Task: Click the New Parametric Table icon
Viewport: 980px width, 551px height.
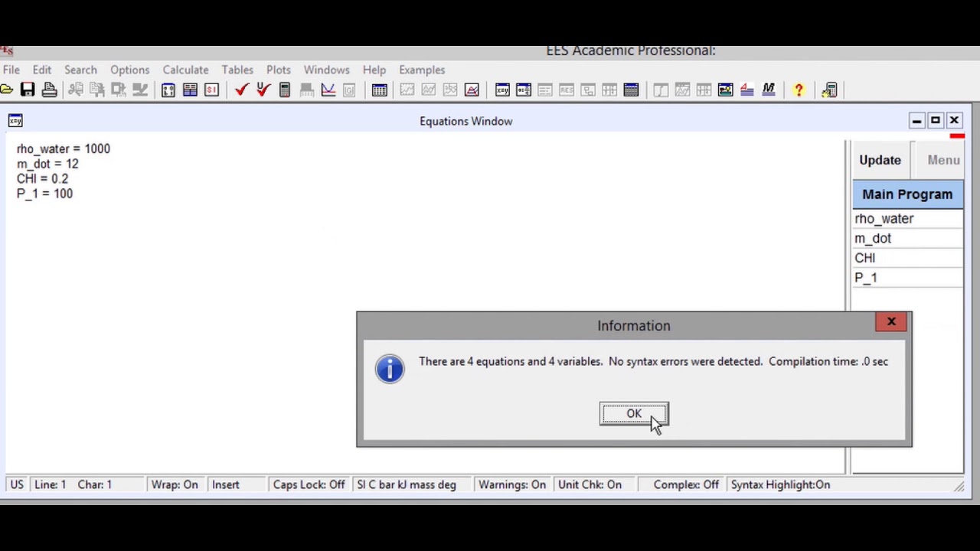Action: (x=380, y=90)
